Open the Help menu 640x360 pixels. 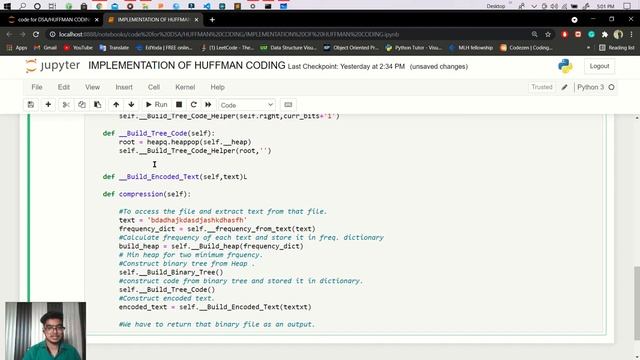[x=218, y=87]
